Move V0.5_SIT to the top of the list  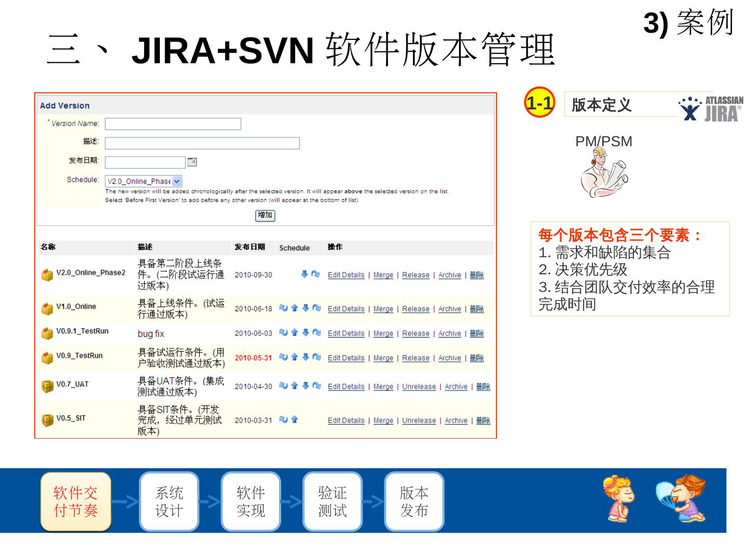(283, 419)
